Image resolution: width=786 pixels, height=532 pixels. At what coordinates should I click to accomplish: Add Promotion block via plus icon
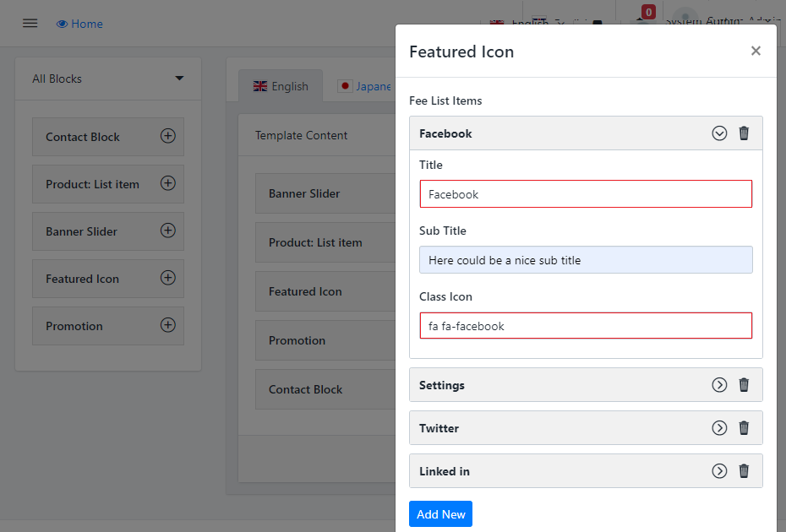(x=168, y=325)
